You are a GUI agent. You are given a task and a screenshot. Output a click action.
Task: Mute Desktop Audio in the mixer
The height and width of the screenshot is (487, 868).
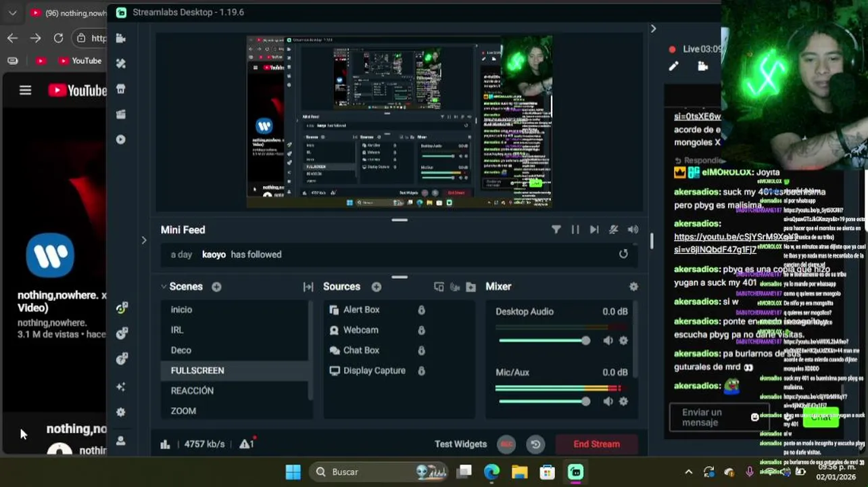coord(608,340)
